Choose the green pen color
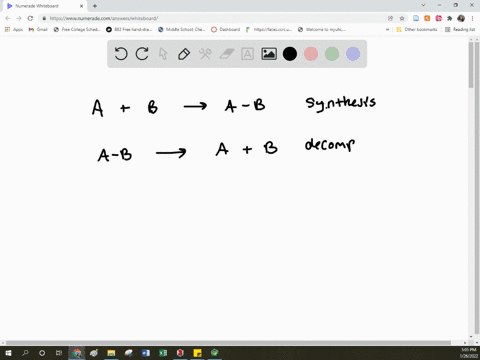 332,54
